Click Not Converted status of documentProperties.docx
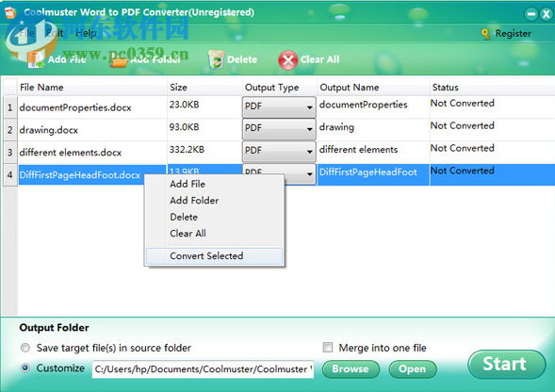 pyautogui.click(x=462, y=104)
